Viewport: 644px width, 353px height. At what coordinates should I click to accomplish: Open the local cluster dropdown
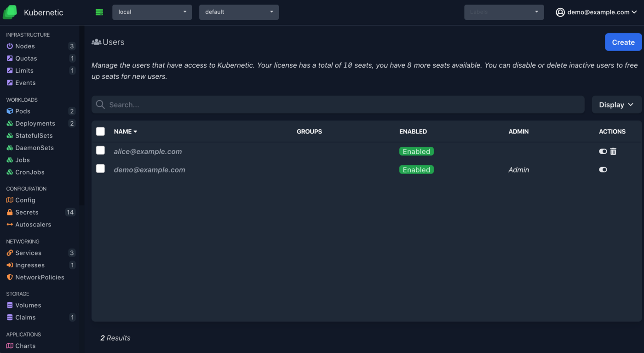[152, 12]
